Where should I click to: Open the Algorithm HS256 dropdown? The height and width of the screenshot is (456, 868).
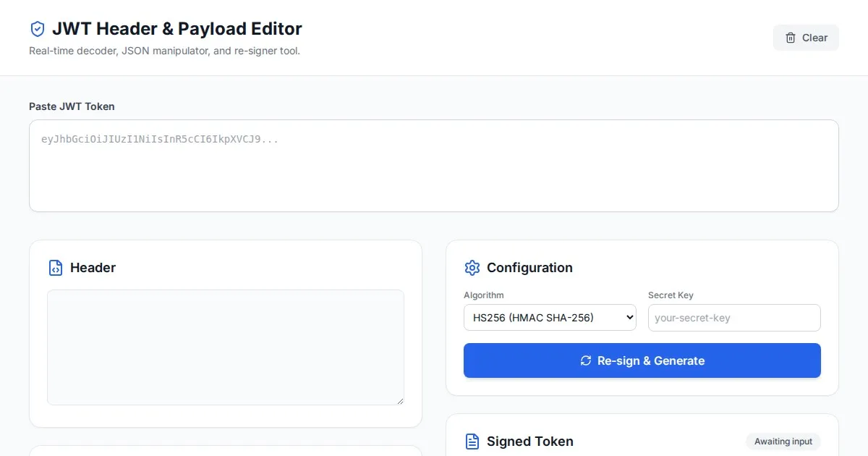pos(550,317)
